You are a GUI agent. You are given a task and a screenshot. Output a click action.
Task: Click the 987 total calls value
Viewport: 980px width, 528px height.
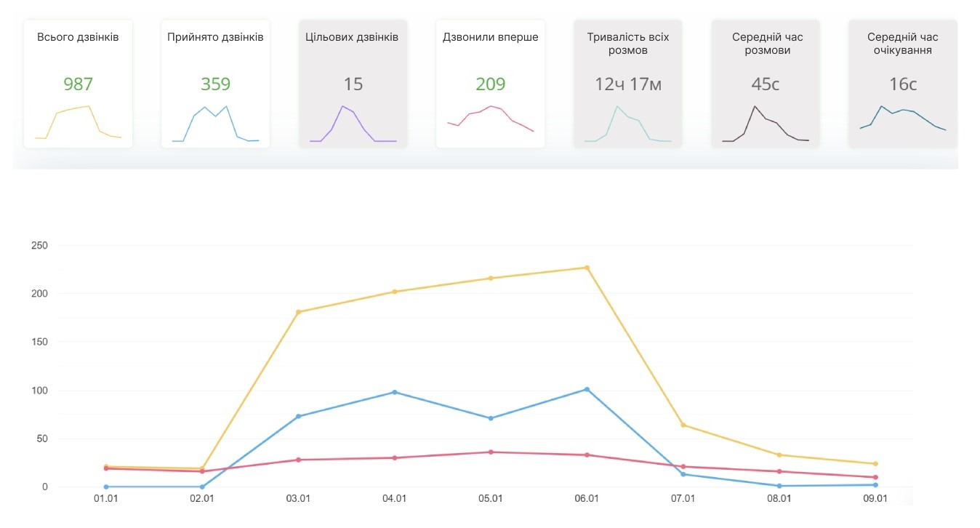[x=78, y=84]
